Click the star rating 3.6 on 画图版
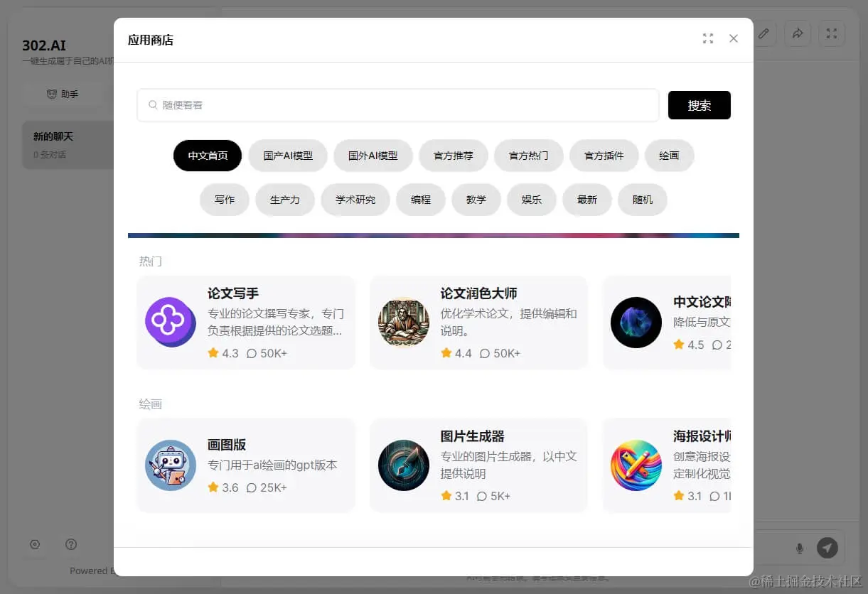The image size is (868, 594). point(223,487)
